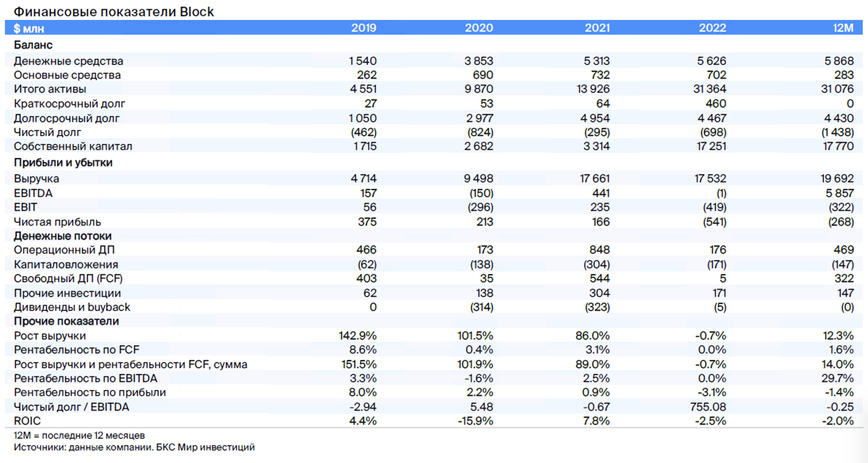Select the 'Капиталовложения' row label
The height and width of the screenshot is (463, 868).
point(66,265)
